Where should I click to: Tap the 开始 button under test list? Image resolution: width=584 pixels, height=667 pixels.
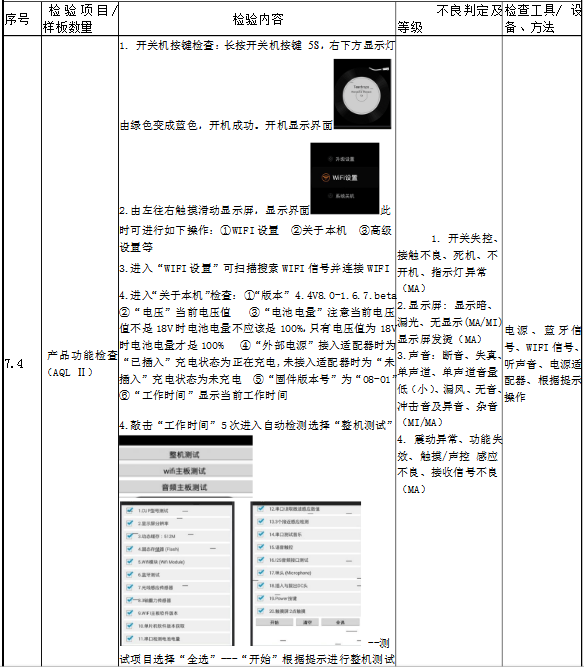click(275, 622)
